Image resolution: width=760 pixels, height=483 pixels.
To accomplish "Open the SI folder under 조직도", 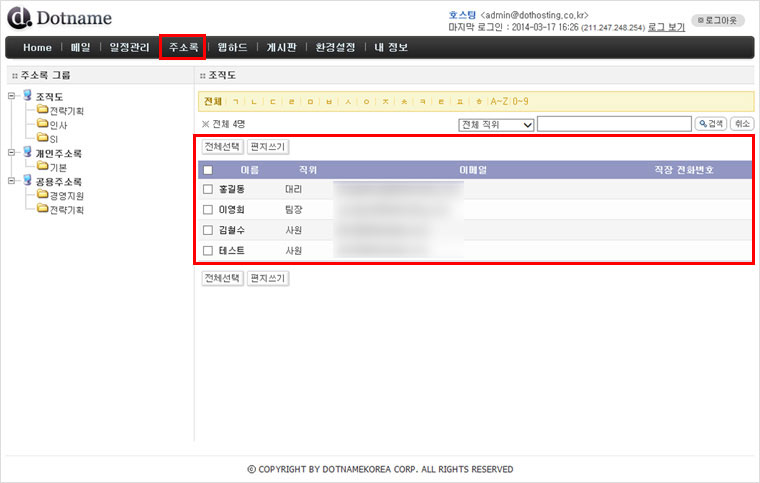I will click(54, 139).
